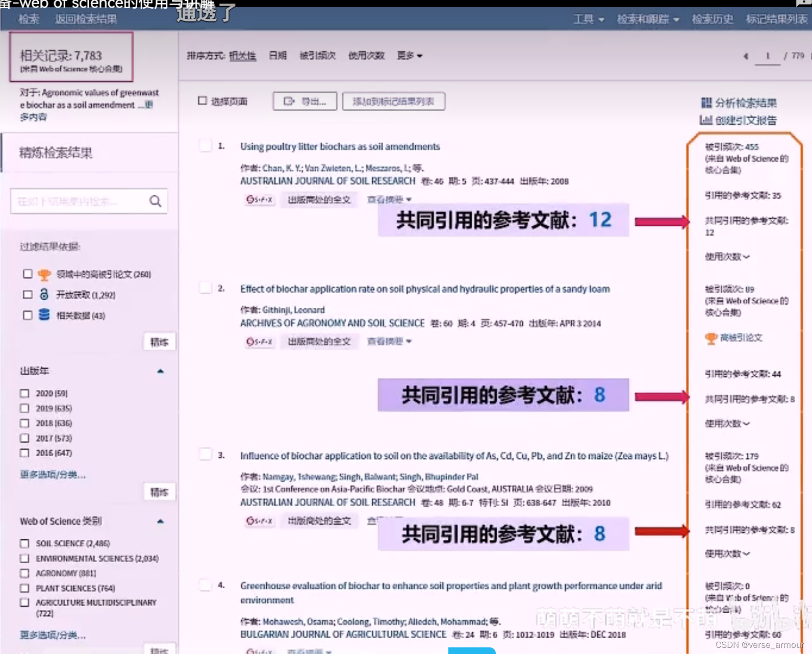Click more options under Web of Science categories

[x=53, y=635]
